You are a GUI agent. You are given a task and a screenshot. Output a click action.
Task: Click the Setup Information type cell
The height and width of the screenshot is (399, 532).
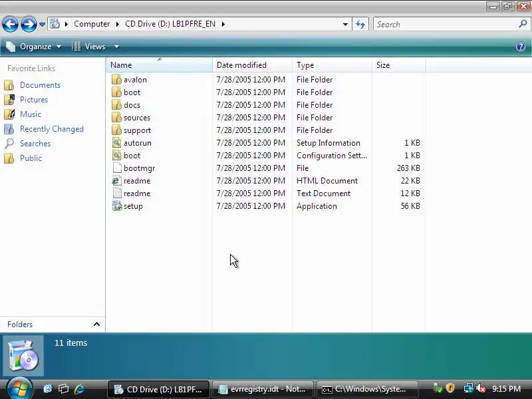click(328, 143)
